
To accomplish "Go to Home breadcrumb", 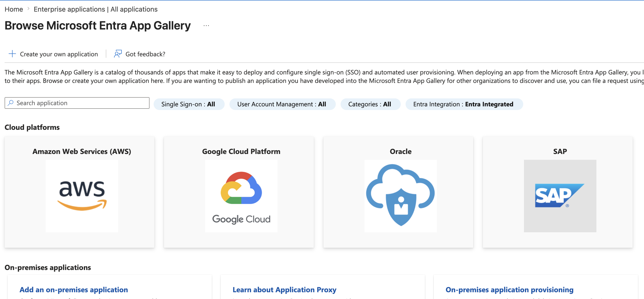I will (x=14, y=9).
